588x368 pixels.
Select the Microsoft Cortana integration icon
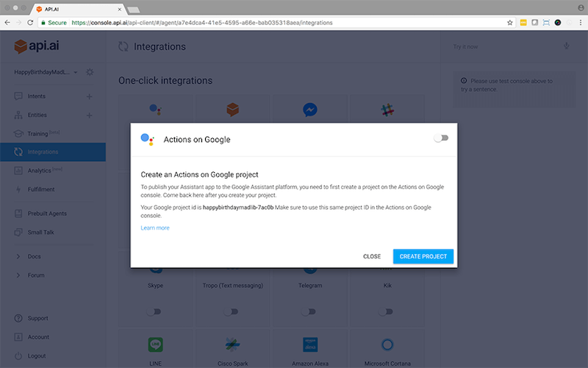[x=387, y=344]
